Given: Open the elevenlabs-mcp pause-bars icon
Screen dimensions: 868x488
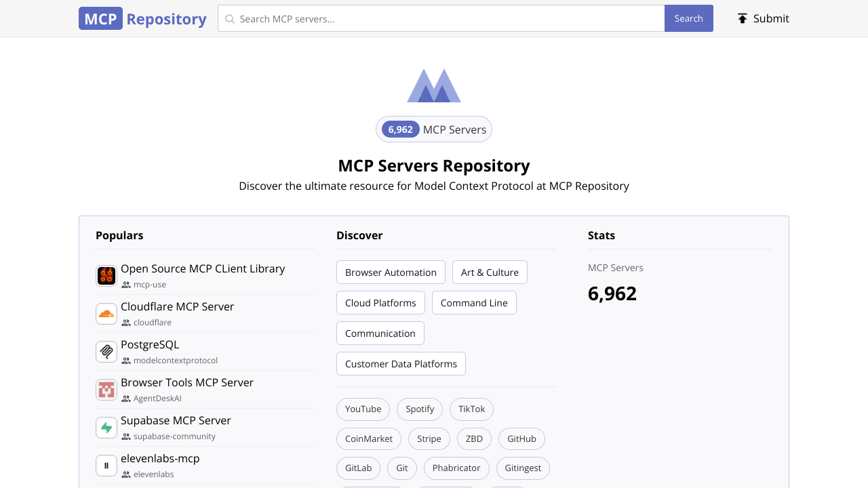Looking at the screenshot, I should pyautogui.click(x=106, y=466).
